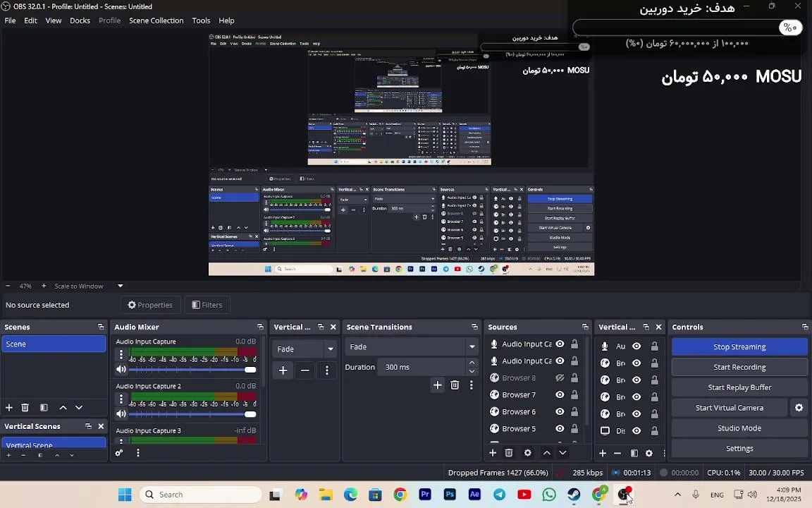
Task: Click Audio Input Capture volume slider
Action: point(192,370)
